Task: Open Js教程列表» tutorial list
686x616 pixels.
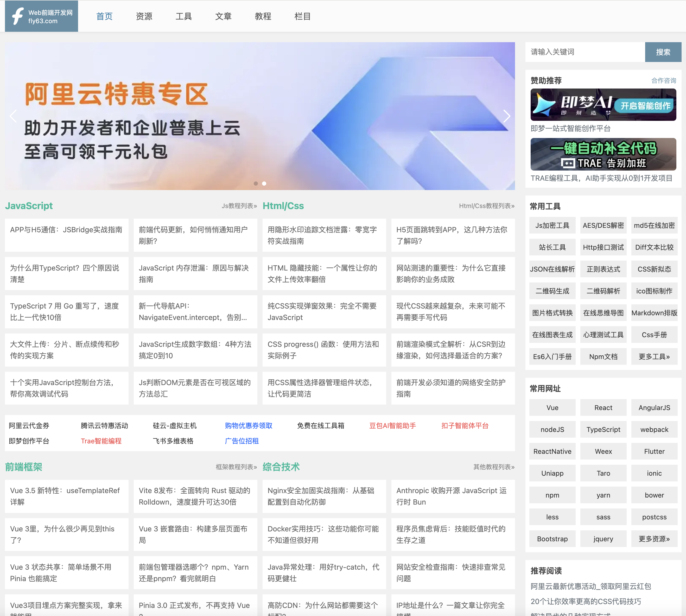Action: click(x=239, y=205)
